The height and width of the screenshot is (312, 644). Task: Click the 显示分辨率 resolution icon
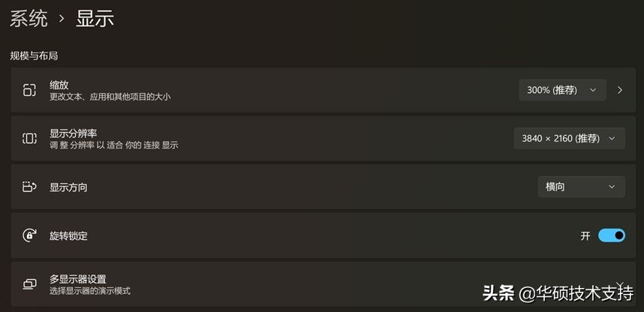[x=29, y=138]
